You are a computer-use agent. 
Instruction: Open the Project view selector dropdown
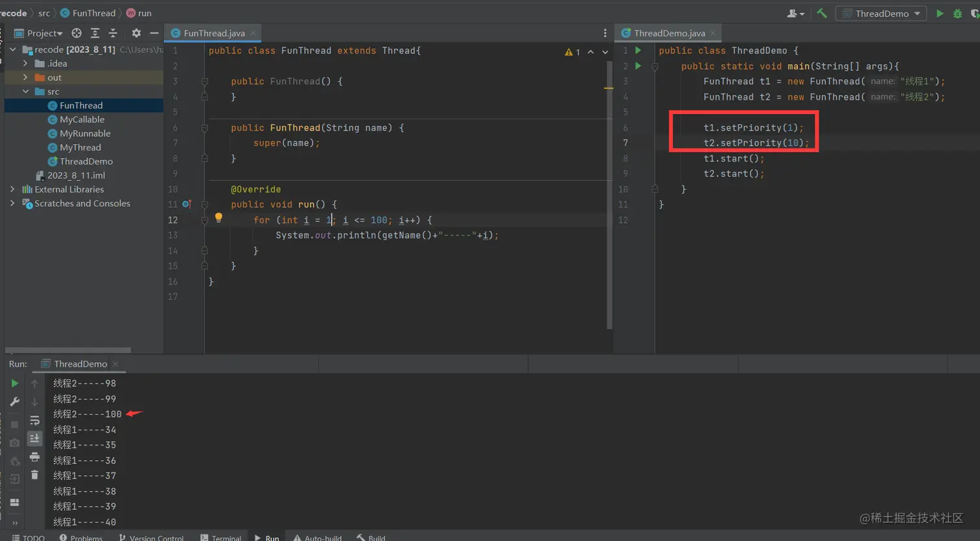pos(39,33)
